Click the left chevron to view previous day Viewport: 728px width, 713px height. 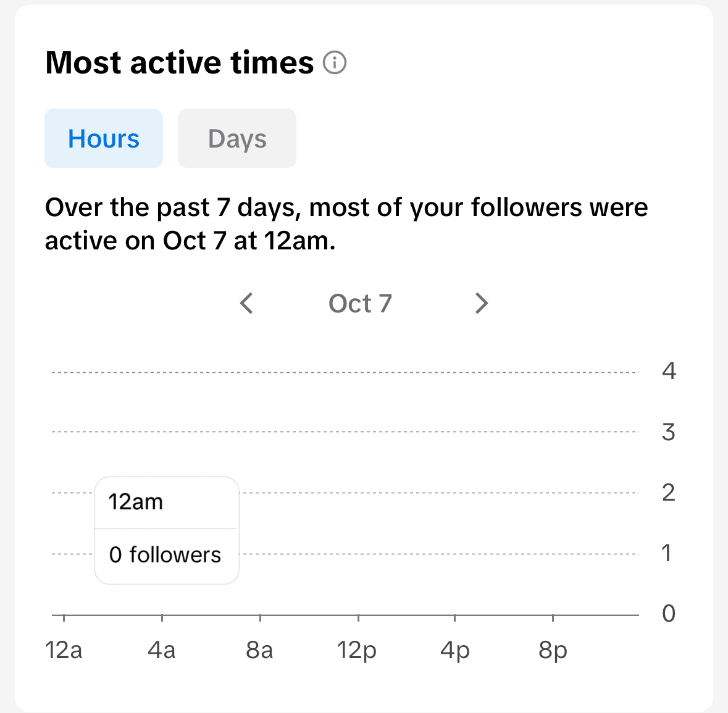coord(246,303)
